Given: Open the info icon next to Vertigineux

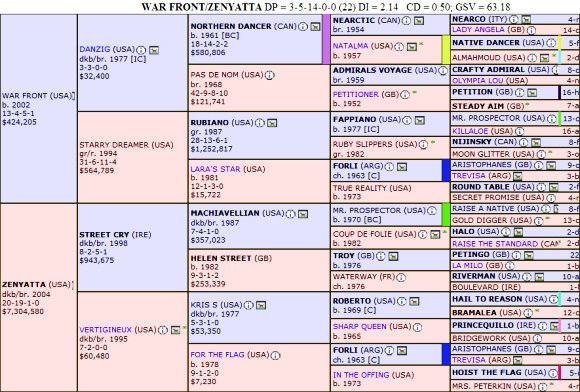Looking at the screenshot, I should [x=163, y=330].
